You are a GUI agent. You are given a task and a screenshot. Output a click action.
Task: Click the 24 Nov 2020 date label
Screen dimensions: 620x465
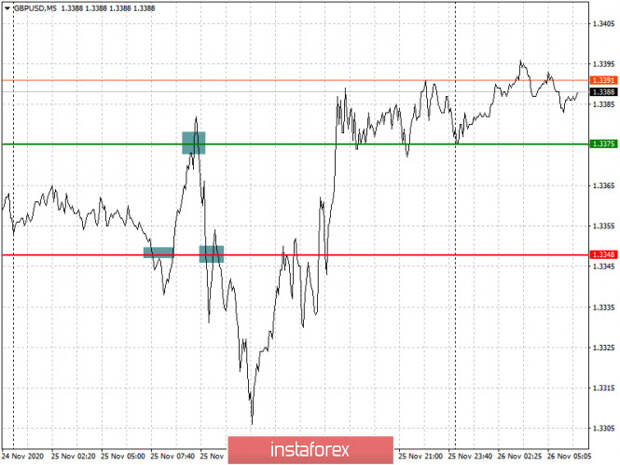(21, 453)
